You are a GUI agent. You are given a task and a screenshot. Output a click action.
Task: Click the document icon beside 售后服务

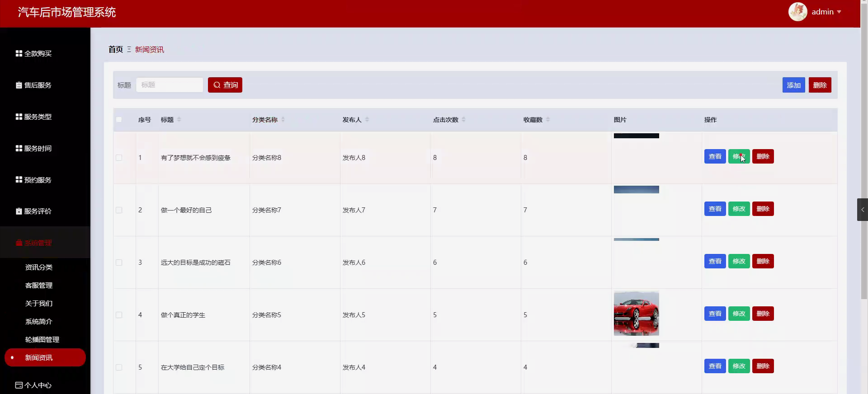19,85
